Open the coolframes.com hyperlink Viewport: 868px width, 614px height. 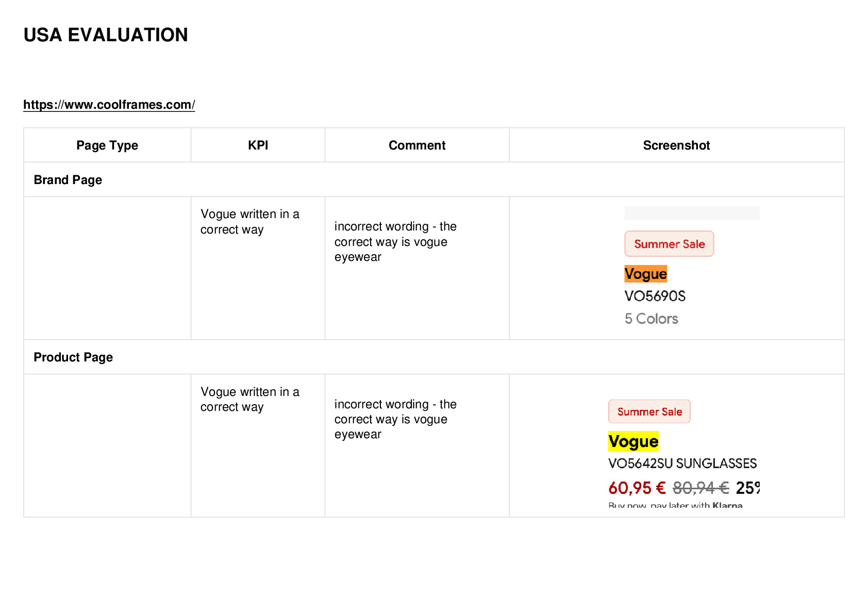pos(109,105)
